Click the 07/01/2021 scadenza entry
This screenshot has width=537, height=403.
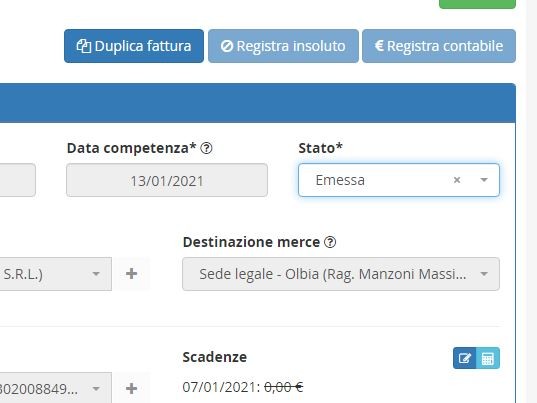coord(243,387)
